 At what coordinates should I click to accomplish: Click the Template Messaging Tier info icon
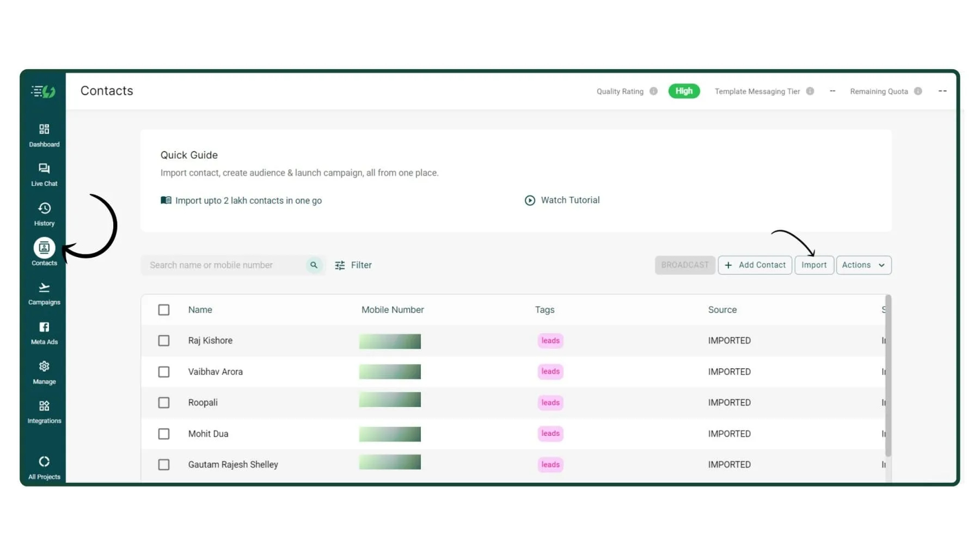pos(811,91)
